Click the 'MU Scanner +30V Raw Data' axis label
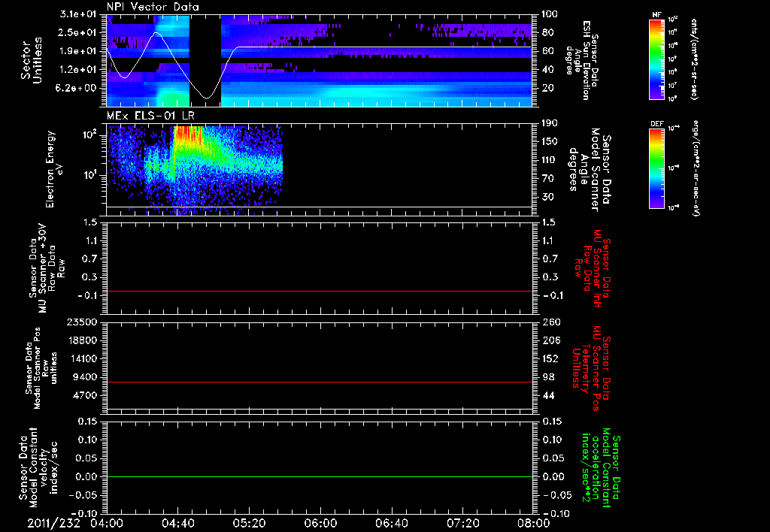Viewport: 770px width, 532px height. [x=46, y=268]
